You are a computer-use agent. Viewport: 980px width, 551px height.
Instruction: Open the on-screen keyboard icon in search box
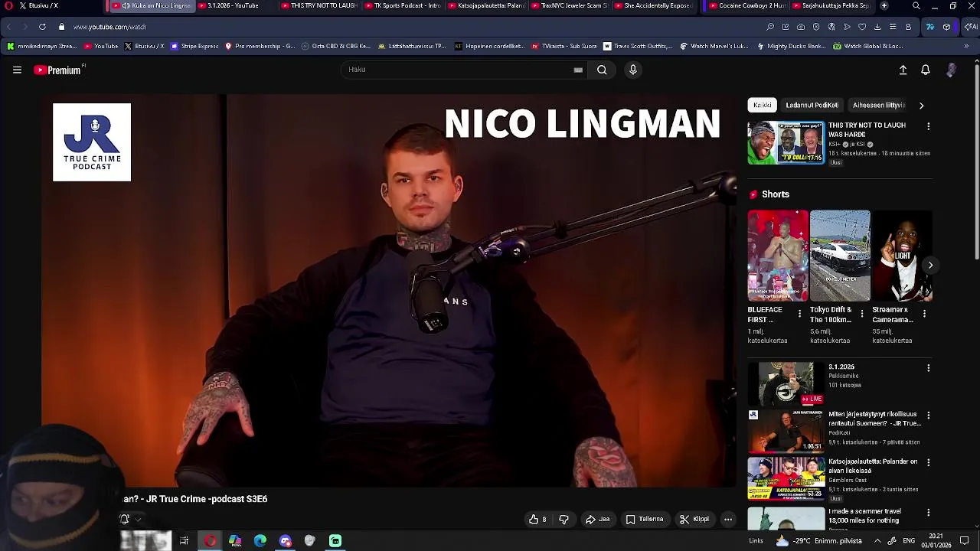coord(578,70)
